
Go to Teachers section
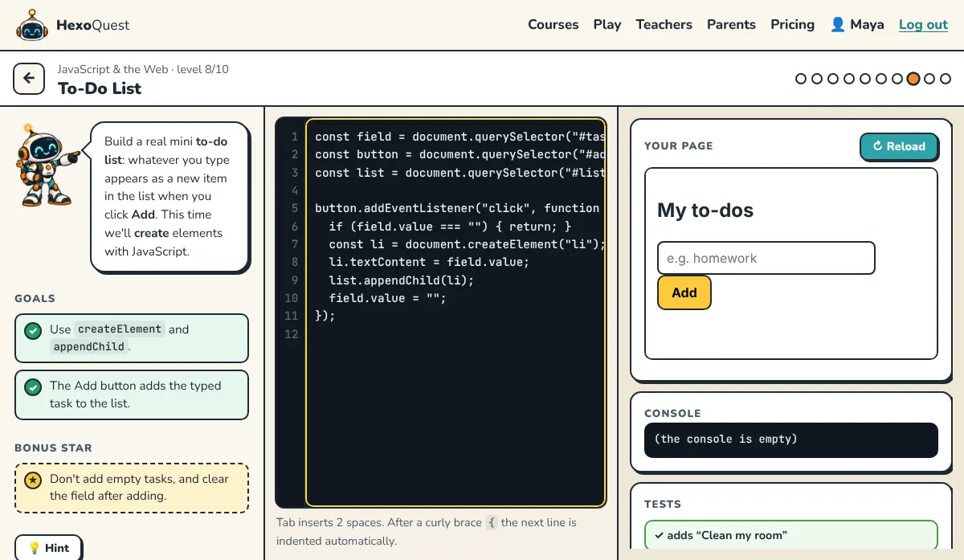(664, 24)
